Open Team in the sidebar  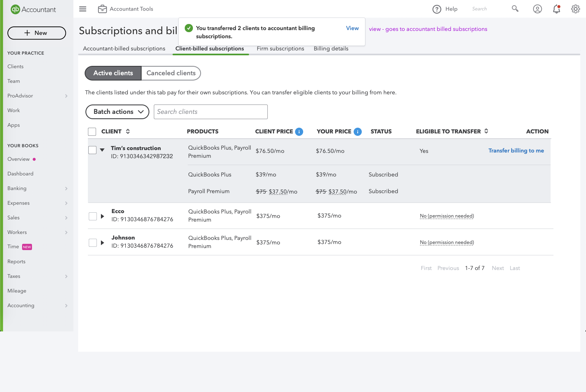click(x=13, y=81)
